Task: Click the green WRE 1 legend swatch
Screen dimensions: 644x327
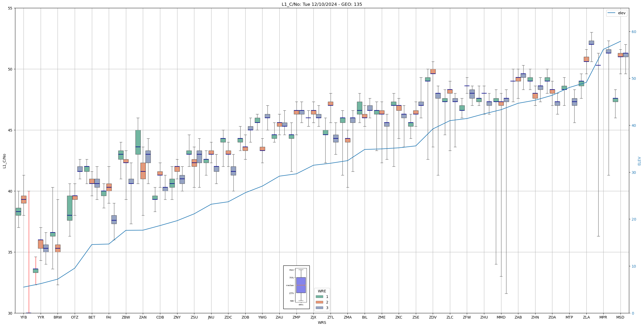Action: [x=319, y=297]
